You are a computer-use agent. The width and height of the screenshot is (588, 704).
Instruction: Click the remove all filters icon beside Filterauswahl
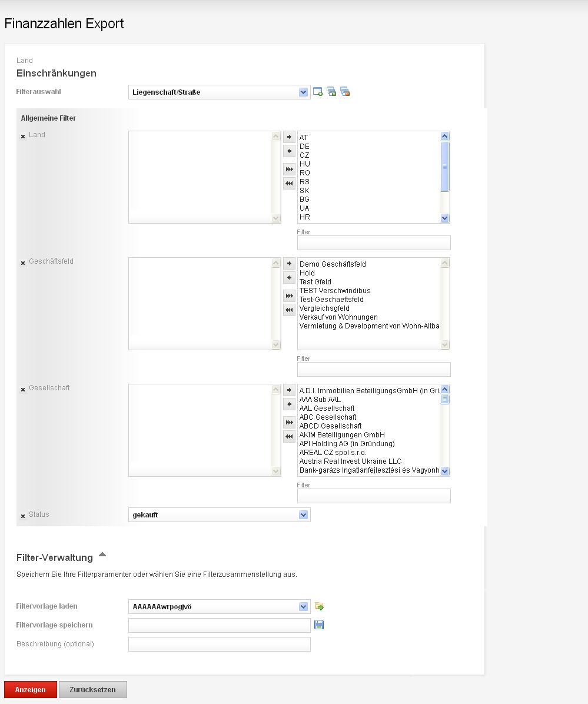click(x=345, y=92)
